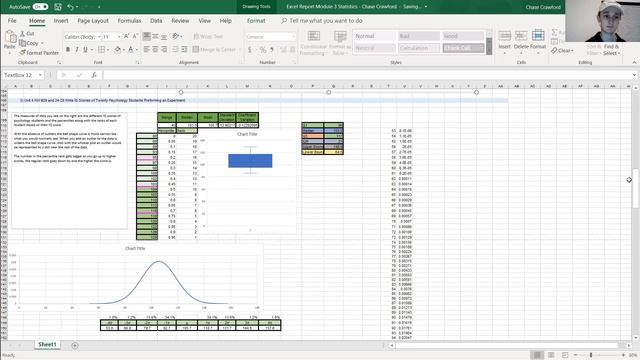Toggle Italic formatting
The height and width of the screenshot is (360, 640).
tap(76, 49)
